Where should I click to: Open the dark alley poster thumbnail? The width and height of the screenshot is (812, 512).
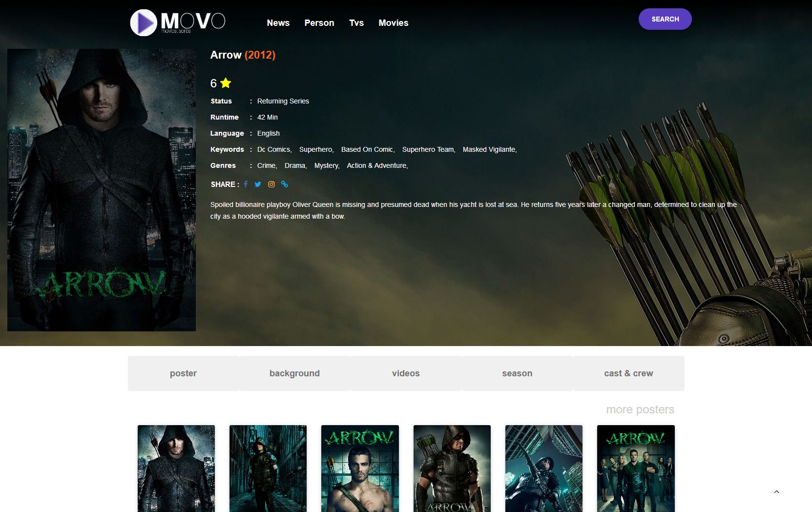click(x=268, y=469)
